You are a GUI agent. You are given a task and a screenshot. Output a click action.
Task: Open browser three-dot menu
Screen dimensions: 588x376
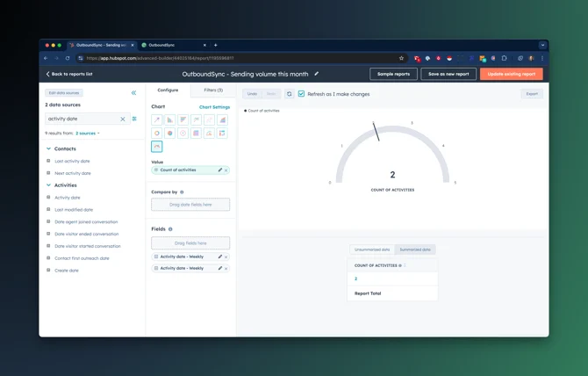542,58
